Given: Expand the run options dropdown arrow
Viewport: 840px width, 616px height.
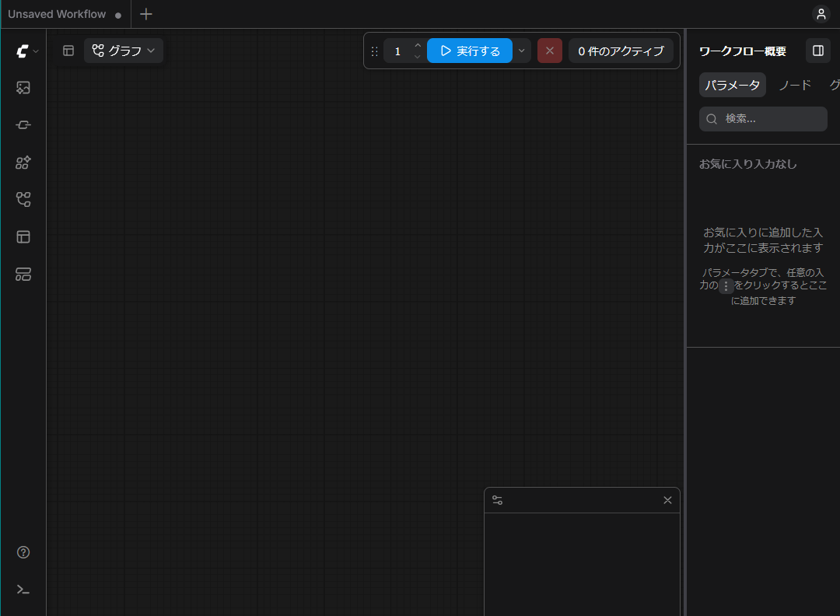Looking at the screenshot, I should tap(521, 51).
